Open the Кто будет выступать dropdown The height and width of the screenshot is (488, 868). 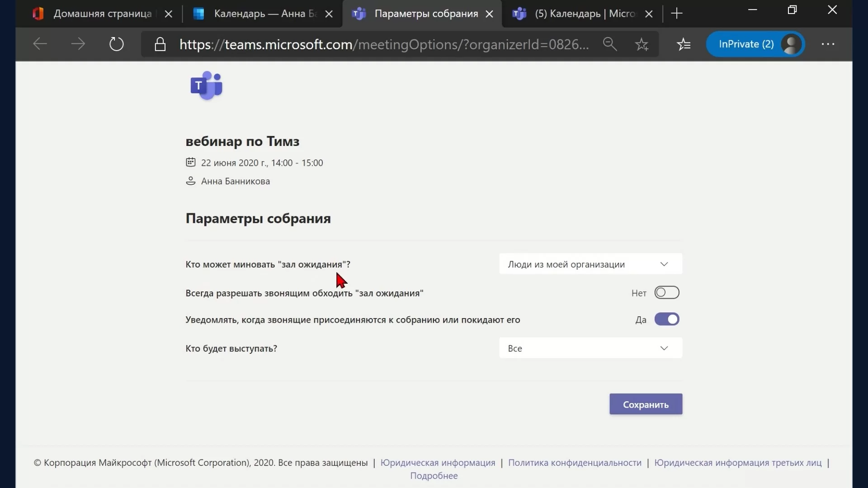pyautogui.click(x=590, y=348)
